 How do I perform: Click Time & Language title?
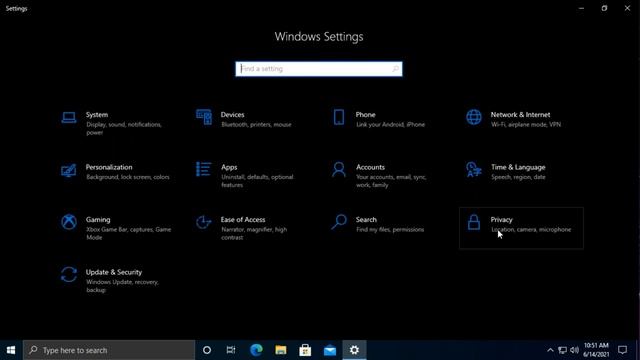[518, 167]
